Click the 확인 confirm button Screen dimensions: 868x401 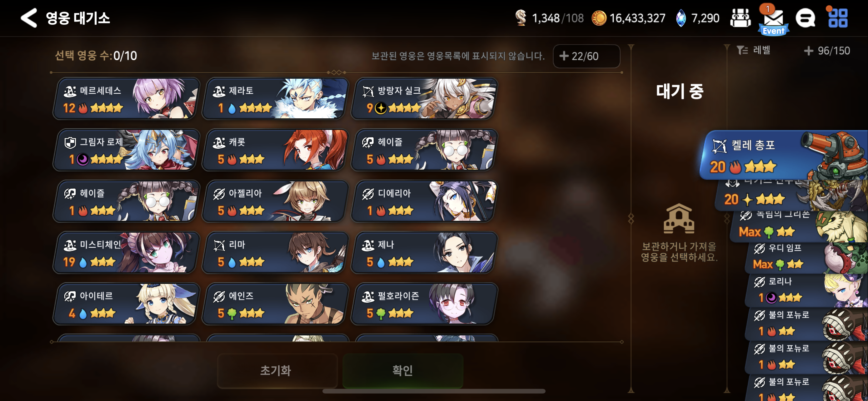click(x=403, y=370)
